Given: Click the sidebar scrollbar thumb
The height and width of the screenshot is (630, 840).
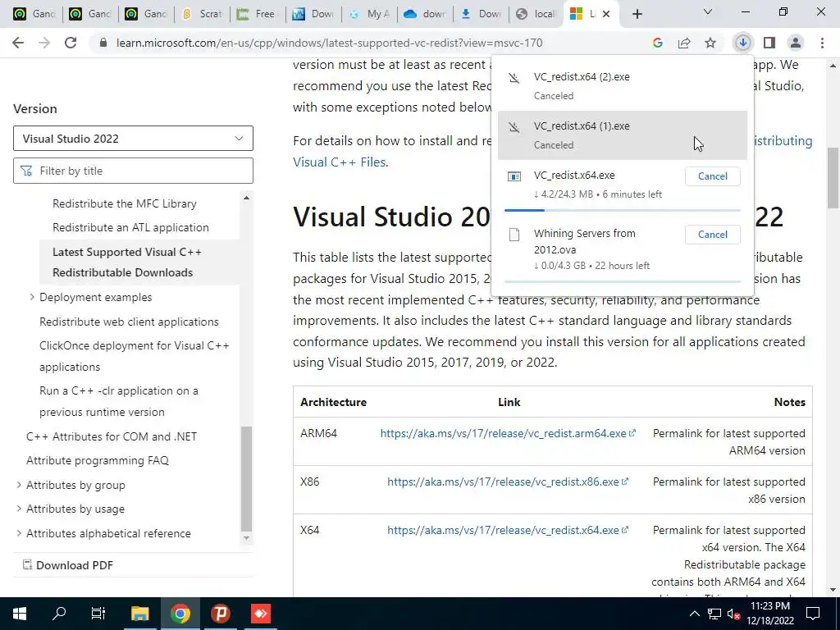Looking at the screenshot, I should pyautogui.click(x=246, y=478).
